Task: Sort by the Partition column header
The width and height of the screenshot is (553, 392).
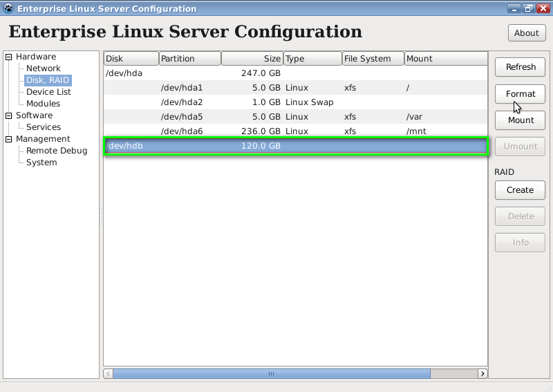Action: [x=190, y=59]
